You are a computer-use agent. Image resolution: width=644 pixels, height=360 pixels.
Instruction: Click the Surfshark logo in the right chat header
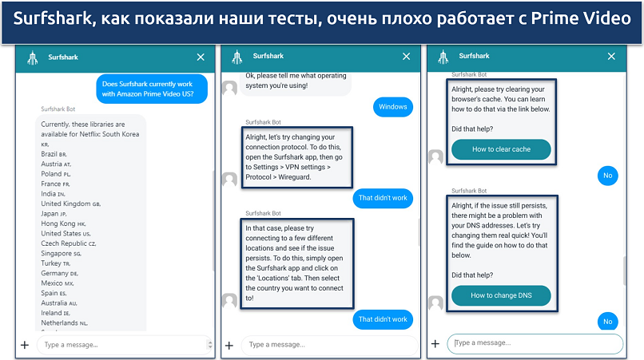442,57
